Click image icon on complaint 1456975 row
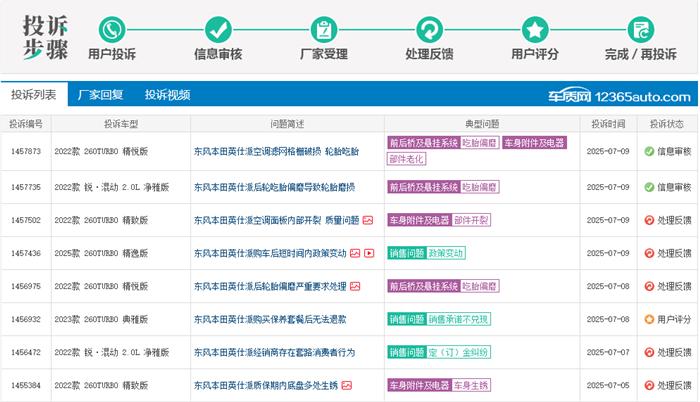This screenshot has height=402, width=700. click(x=355, y=286)
